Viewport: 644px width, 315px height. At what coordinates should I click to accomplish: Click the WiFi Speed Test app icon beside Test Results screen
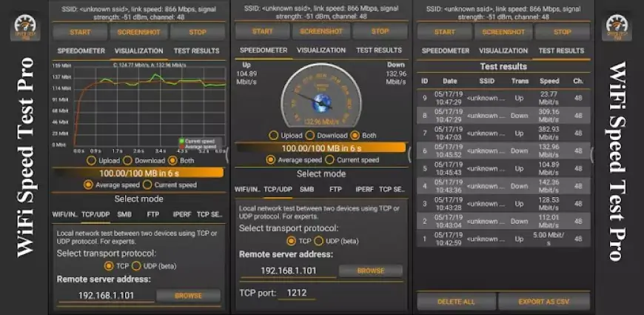coord(617,27)
